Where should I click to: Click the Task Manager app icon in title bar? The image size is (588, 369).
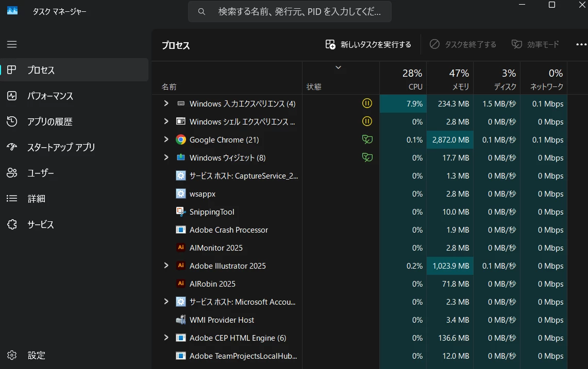click(12, 11)
